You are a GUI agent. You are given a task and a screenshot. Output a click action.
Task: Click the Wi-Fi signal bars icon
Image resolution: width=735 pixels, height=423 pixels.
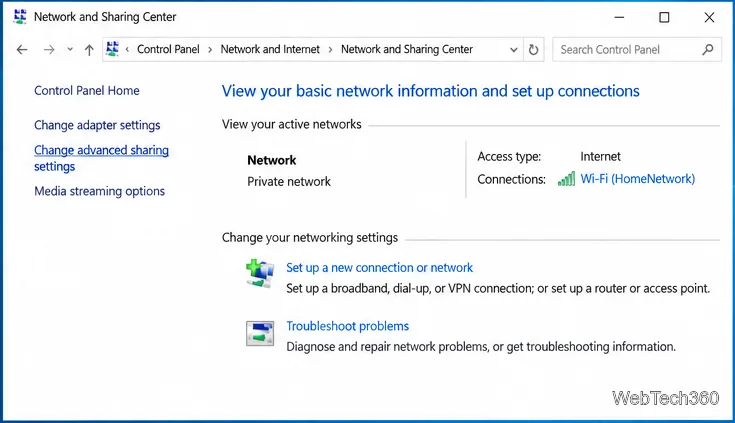click(566, 179)
